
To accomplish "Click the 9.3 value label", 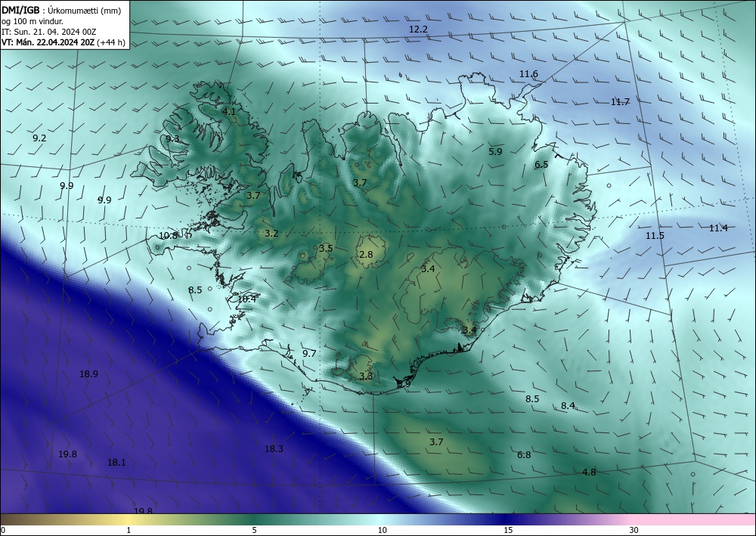I will (x=172, y=139).
